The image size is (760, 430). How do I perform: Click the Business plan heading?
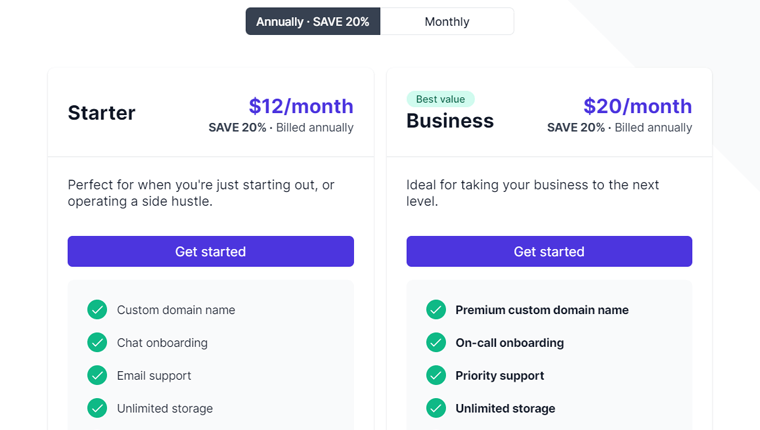[450, 121]
